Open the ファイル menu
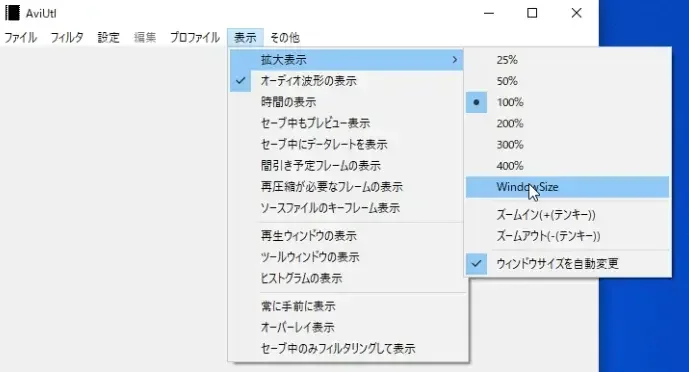This screenshot has height=372, width=689. coord(21,38)
